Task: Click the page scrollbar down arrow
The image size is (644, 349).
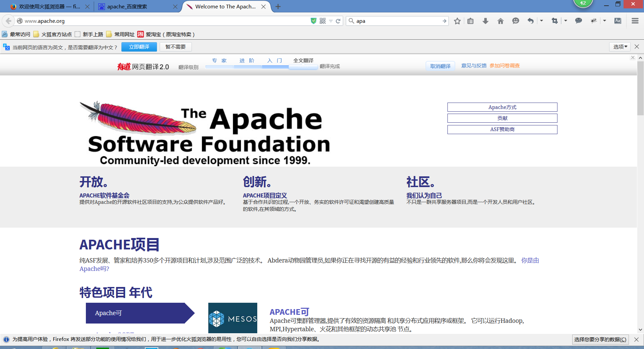Action: (x=640, y=330)
